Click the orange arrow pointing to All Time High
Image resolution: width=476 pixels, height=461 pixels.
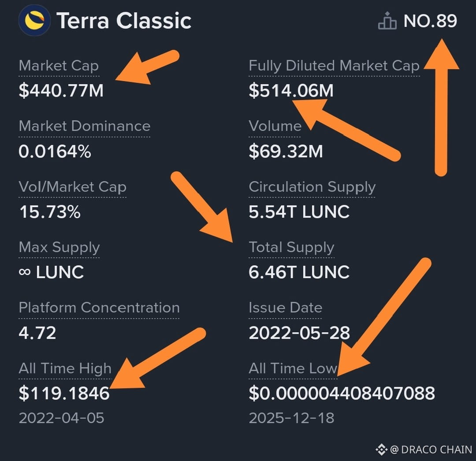(157, 358)
